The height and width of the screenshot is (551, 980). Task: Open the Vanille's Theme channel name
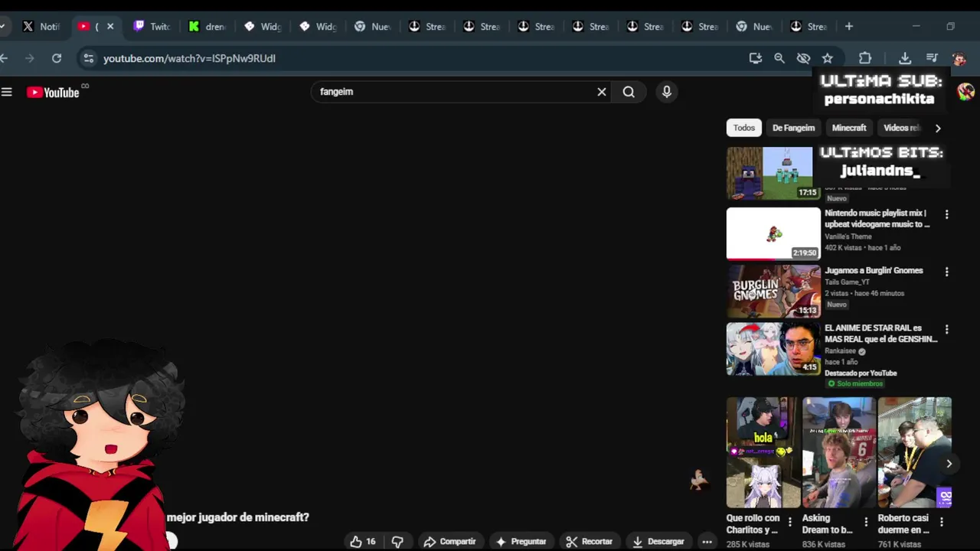pos(848,236)
